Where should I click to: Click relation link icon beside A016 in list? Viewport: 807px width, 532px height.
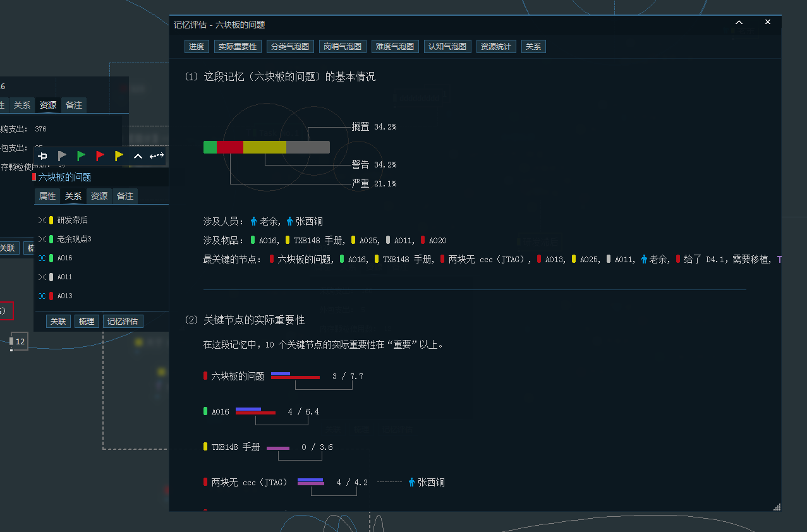pos(42,258)
